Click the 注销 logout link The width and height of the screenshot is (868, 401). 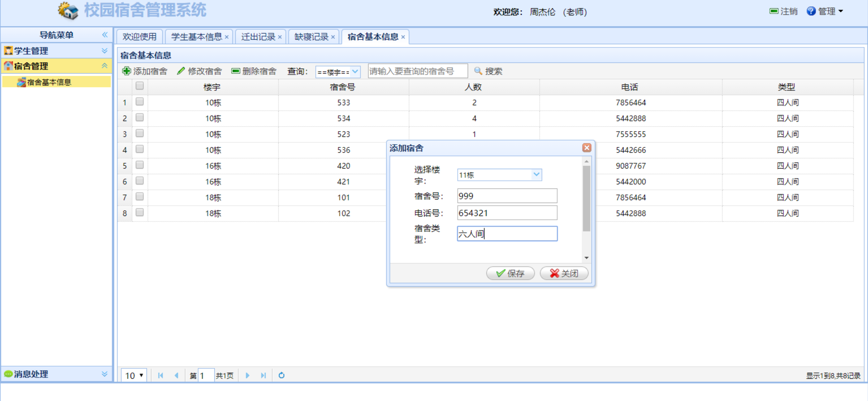(783, 11)
